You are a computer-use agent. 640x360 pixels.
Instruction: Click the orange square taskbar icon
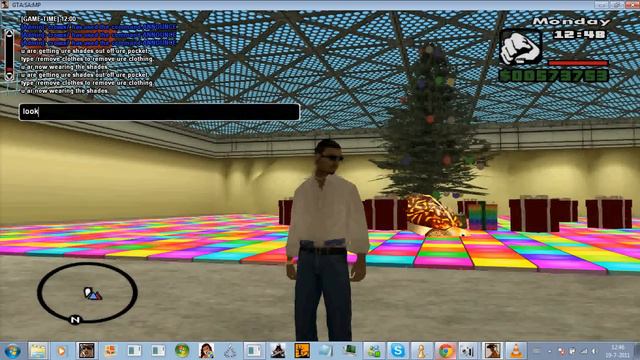[x=302, y=351]
